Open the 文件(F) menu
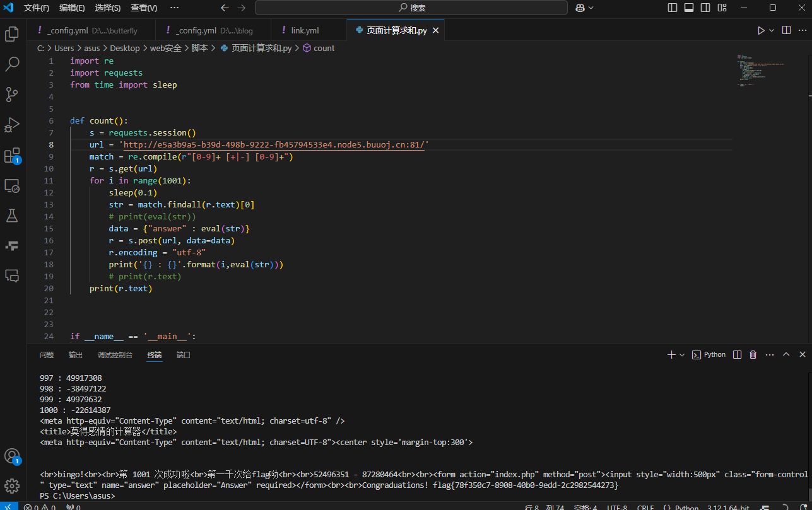 tap(37, 8)
